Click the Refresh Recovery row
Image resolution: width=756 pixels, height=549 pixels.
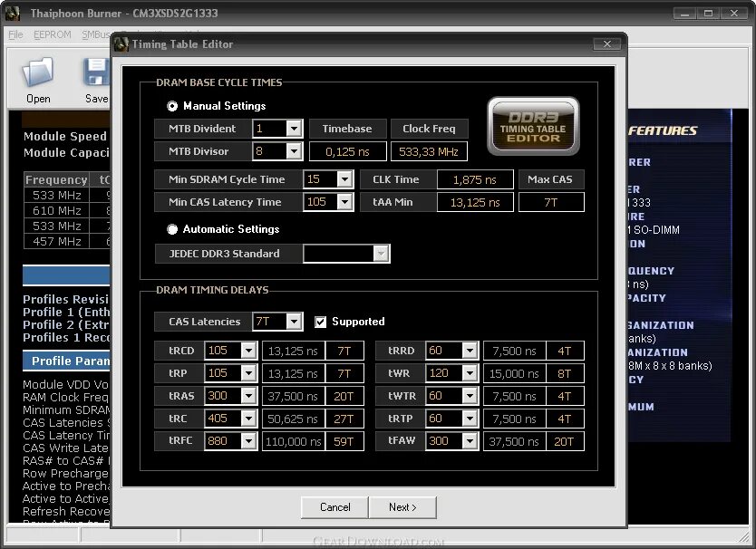coord(66,512)
